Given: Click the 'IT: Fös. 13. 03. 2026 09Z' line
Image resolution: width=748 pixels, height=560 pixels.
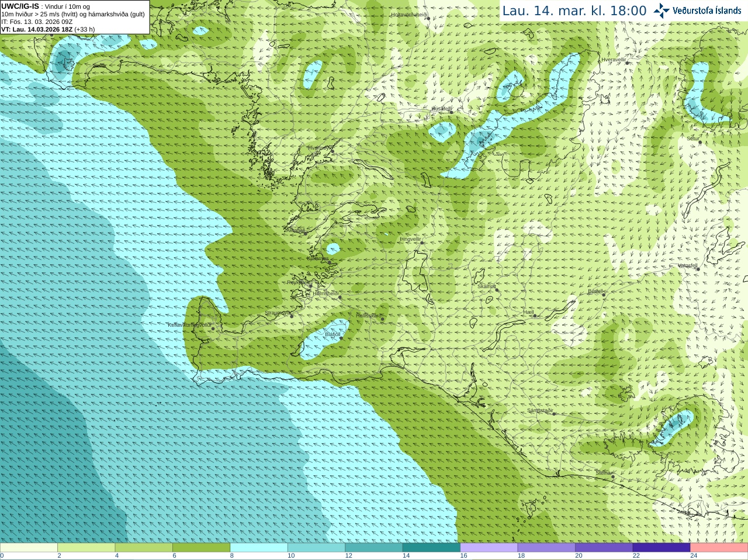Looking at the screenshot, I should (37, 22).
